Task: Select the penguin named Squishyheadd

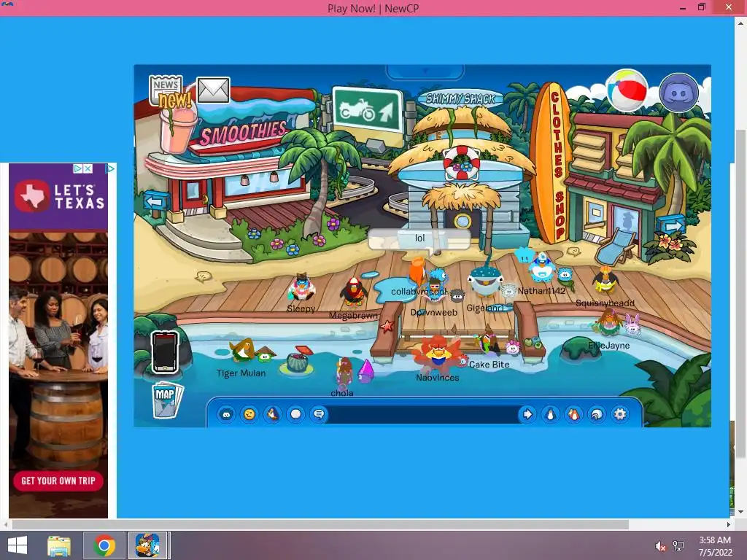Action: click(605, 281)
